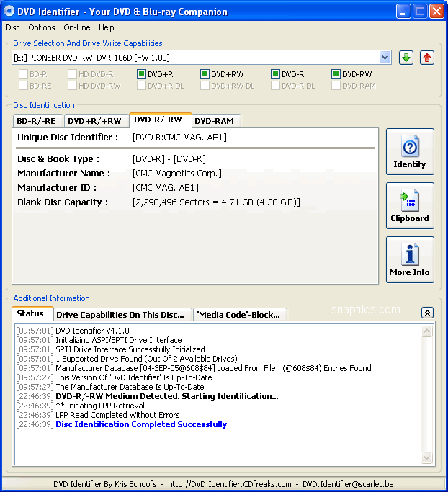The height and width of the screenshot is (492, 448).
Task: Click "This Version Of 'DVD Identifier' Is Up-To-Date" line
Action: tap(134, 377)
